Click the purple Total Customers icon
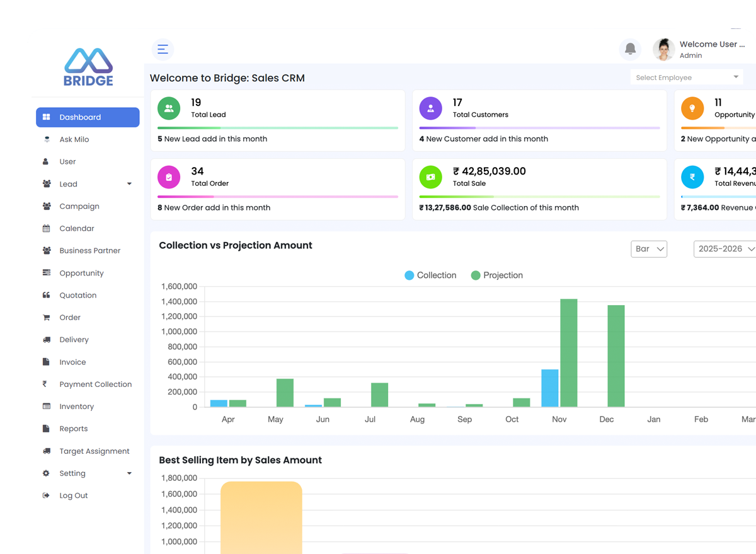 coord(430,108)
